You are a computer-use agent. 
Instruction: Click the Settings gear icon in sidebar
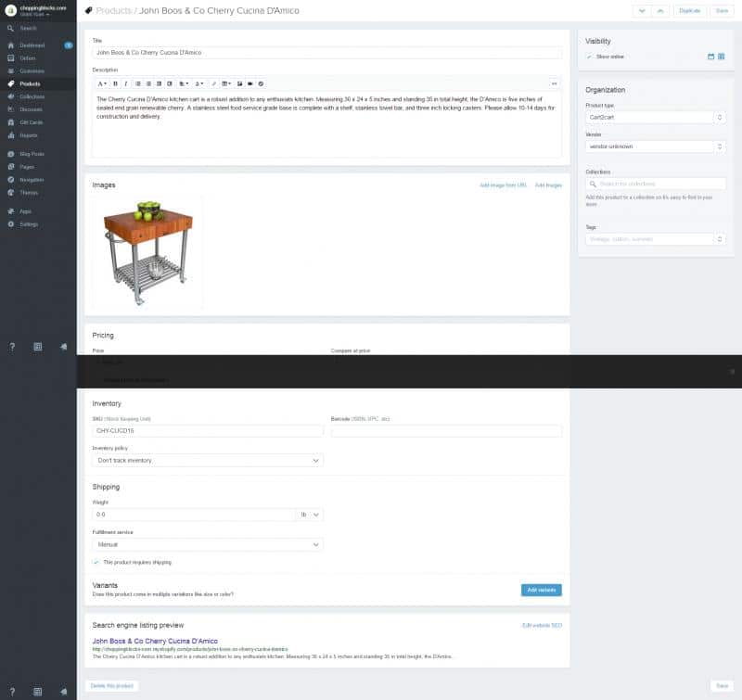(11, 224)
